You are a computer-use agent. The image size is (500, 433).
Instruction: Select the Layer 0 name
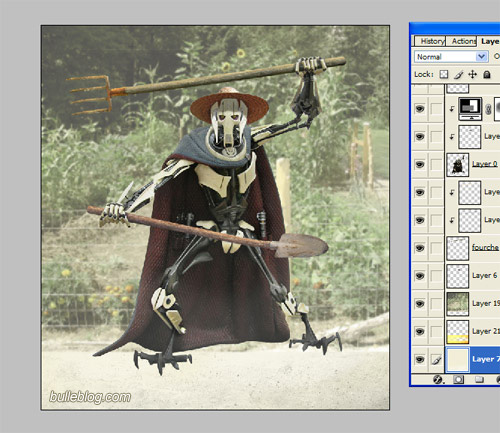click(485, 164)
